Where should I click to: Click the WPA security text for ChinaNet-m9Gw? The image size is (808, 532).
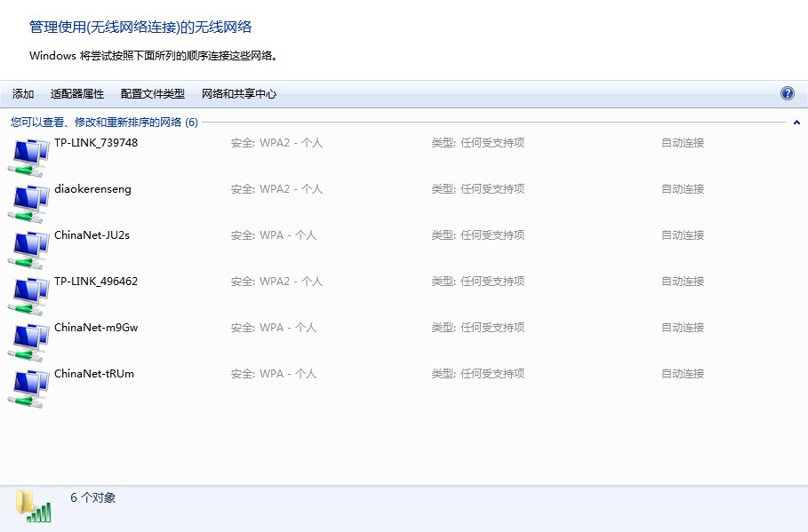[x=274, y=327]
